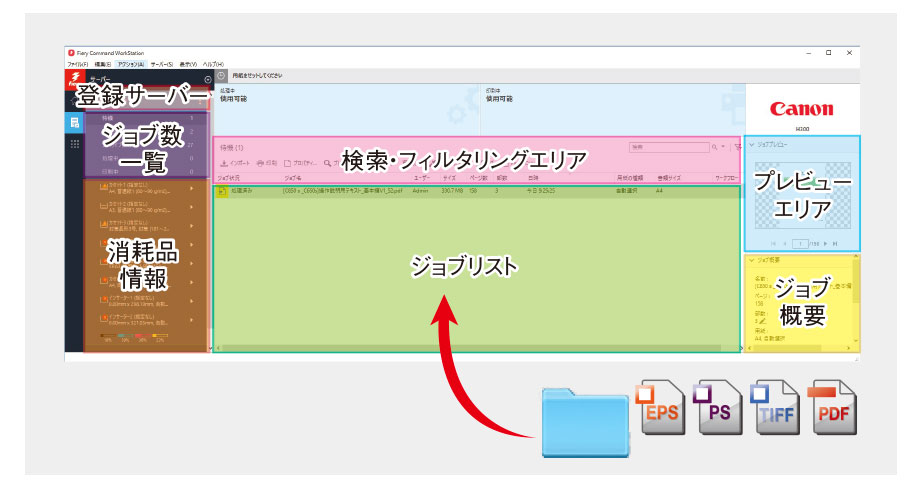
Task: Open the Job Center sidebar icon
Action: (74, 122)
